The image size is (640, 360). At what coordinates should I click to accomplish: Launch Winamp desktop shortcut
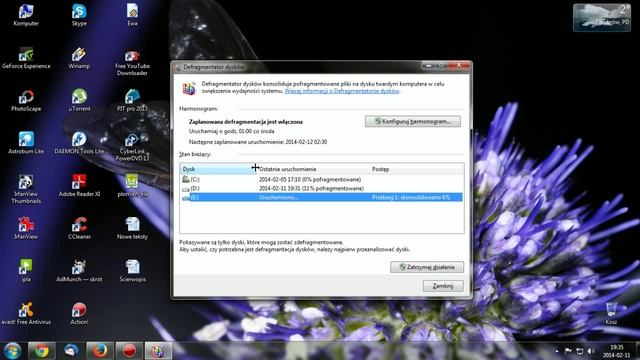79,58
